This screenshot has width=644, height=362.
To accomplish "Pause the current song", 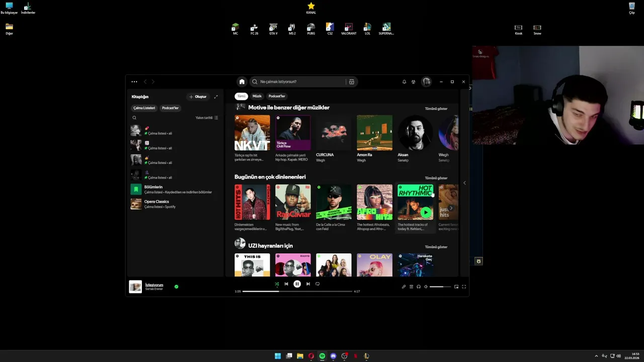I will click(x=297, y=284).
